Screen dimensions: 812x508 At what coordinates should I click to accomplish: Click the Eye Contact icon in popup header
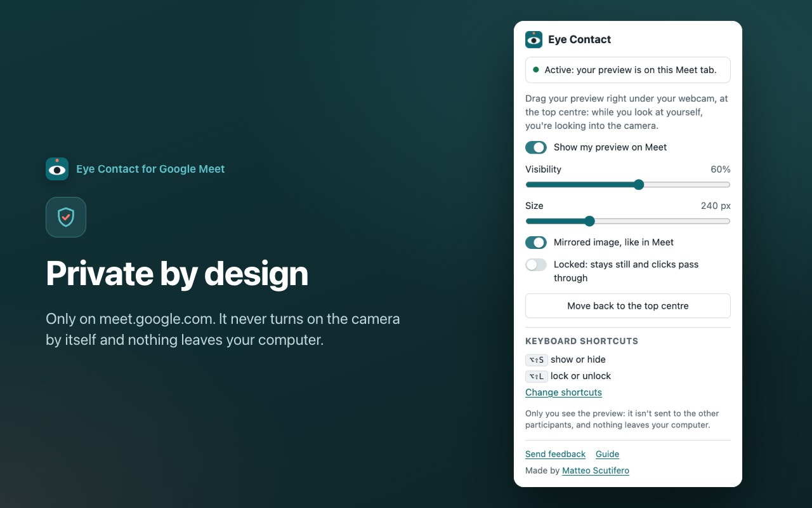(534, 39)
